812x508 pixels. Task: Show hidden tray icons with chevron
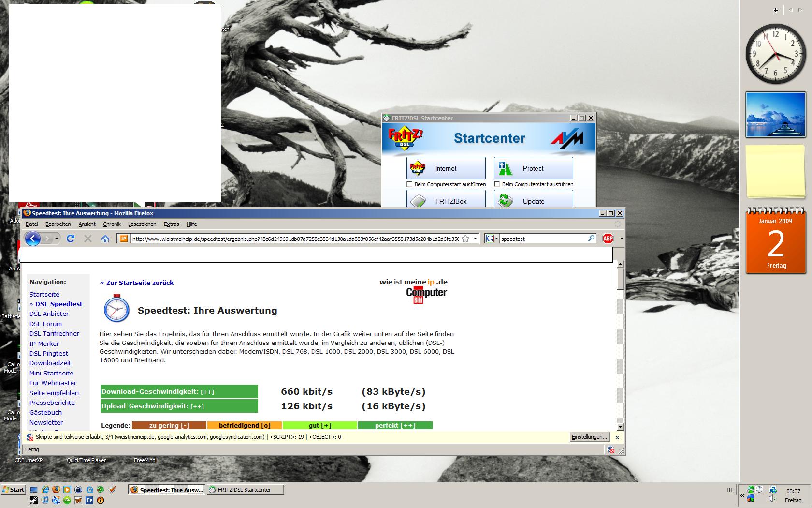click(x=742, y=495)
